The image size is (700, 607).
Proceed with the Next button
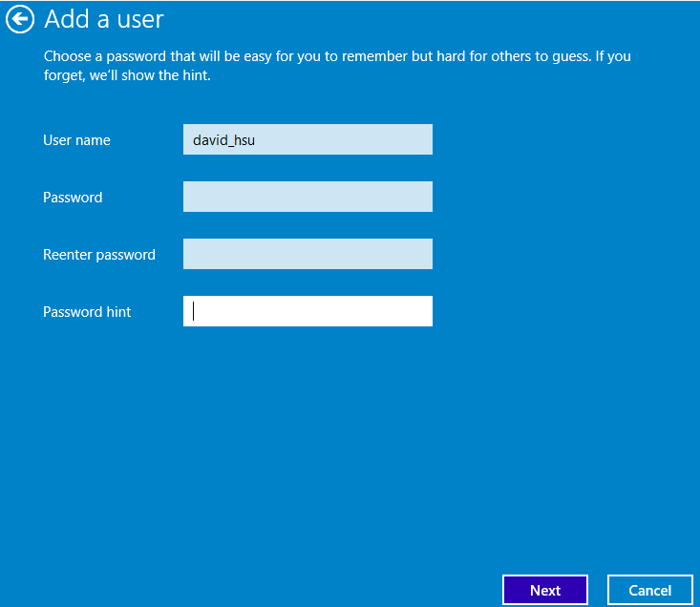point(545,590)
